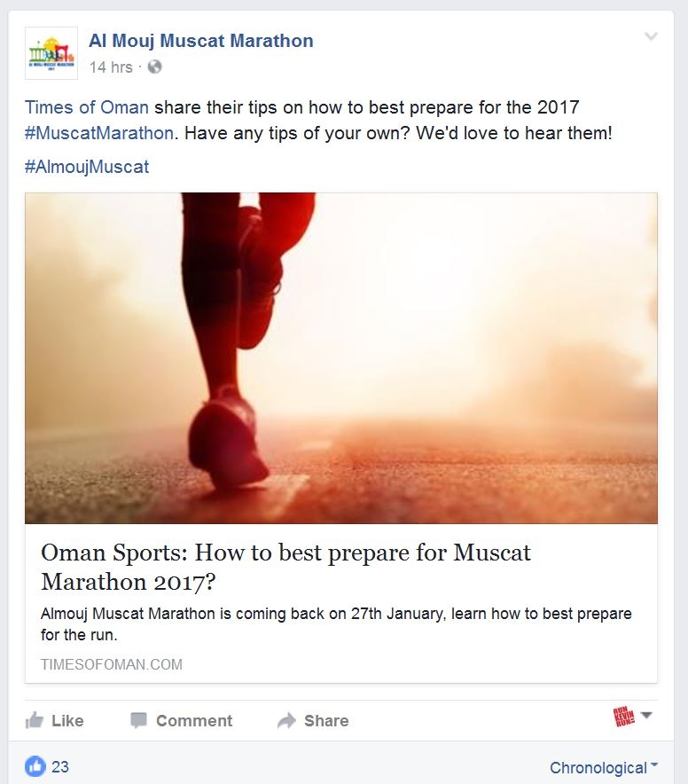
Task: Open the Times of Oman page link
Action: point(87,107)
